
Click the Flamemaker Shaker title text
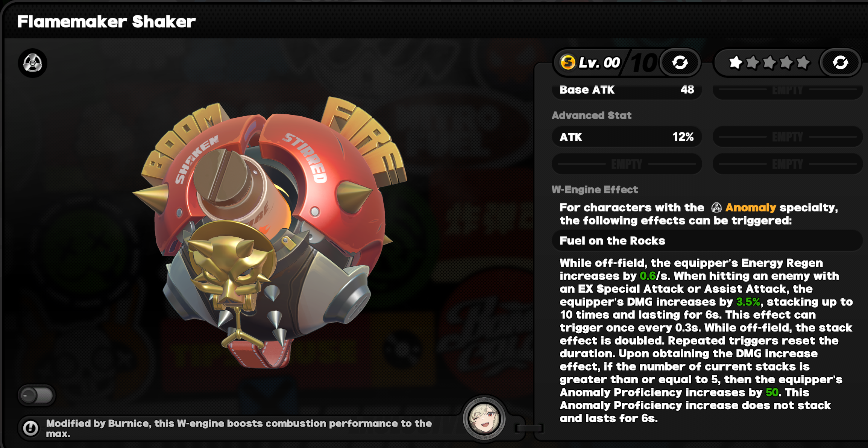pos(106,22)
